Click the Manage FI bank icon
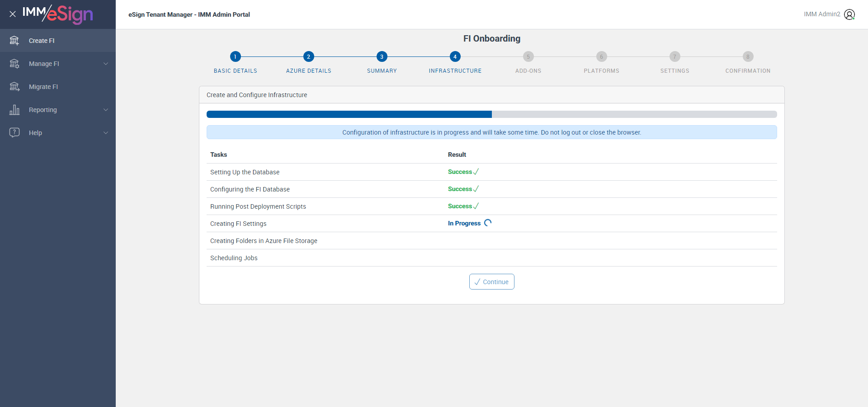The width and height of the screenshot is (868, 407). click(14, 64)
